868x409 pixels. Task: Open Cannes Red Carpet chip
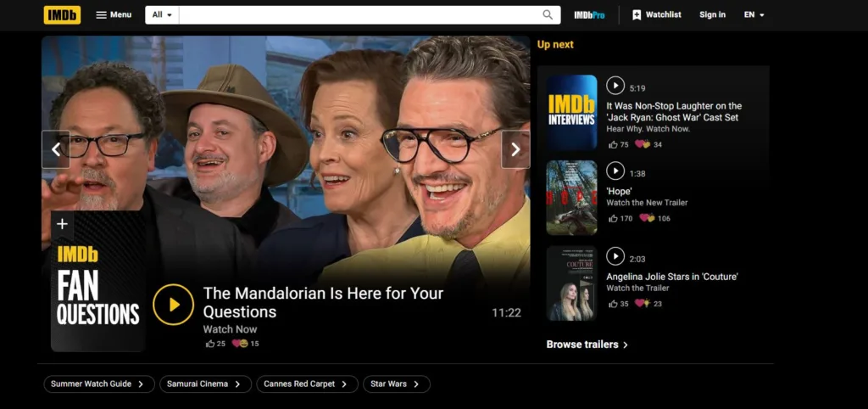[x=307, y=384]
